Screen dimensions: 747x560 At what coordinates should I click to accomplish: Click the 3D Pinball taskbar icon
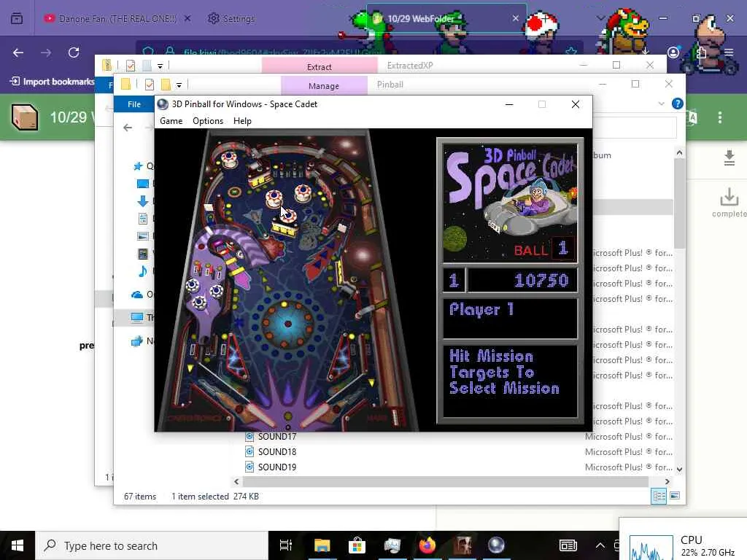click(496, 545)
